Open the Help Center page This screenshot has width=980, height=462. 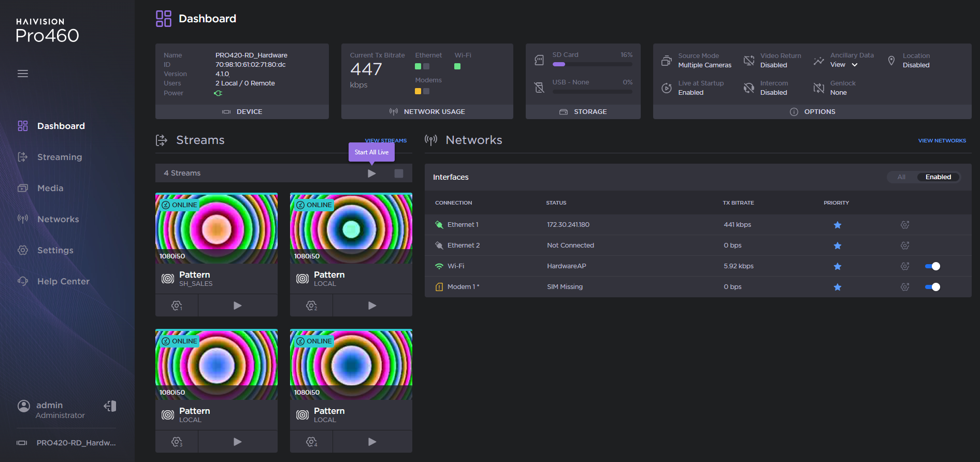click(x=63, y=281)
